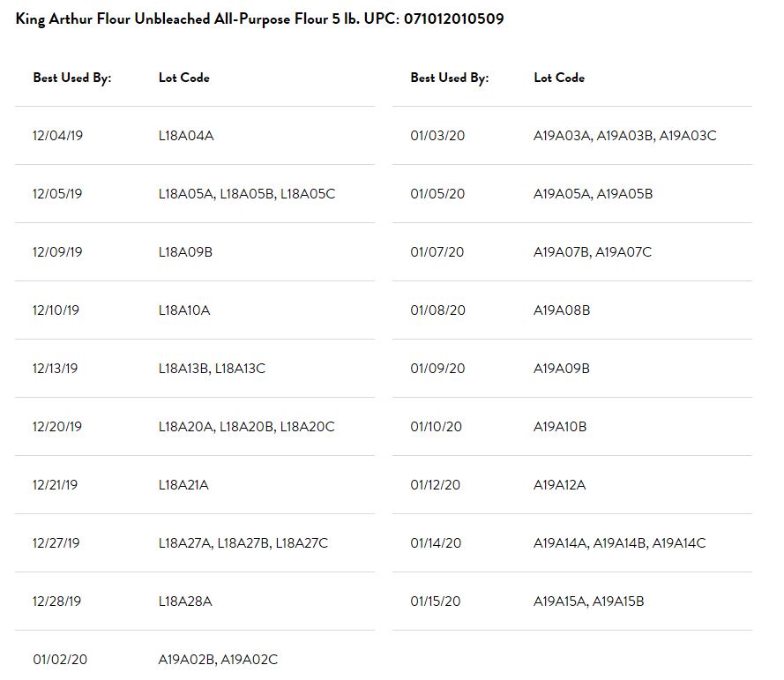Click the L18A13B, L18A13C lot codes

click(x=212, y=369)
